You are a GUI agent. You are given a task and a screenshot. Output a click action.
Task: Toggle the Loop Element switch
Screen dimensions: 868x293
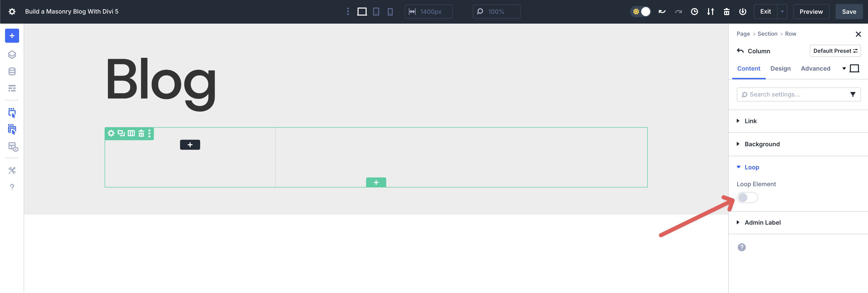(747, 198)
